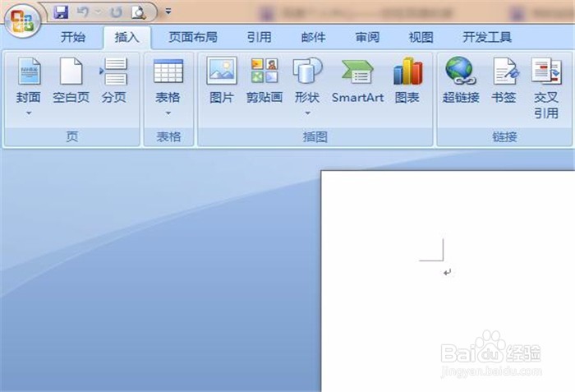Customize the quick access toolbar

point(168,12)
